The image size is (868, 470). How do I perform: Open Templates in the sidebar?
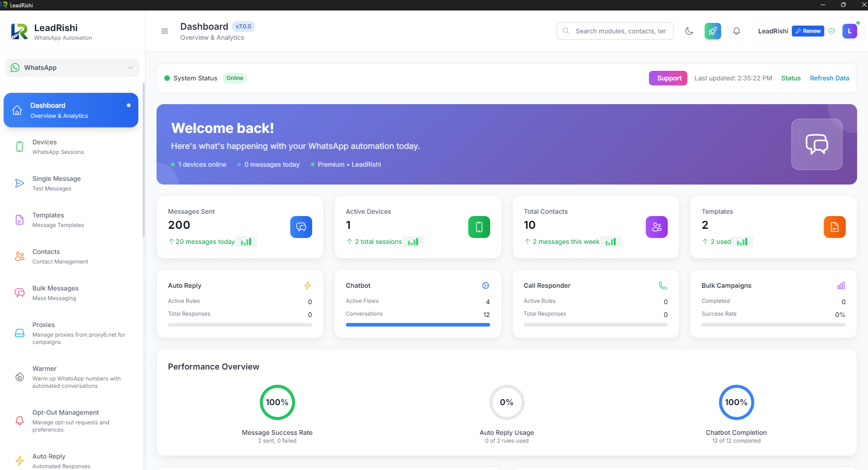[71, 220]
